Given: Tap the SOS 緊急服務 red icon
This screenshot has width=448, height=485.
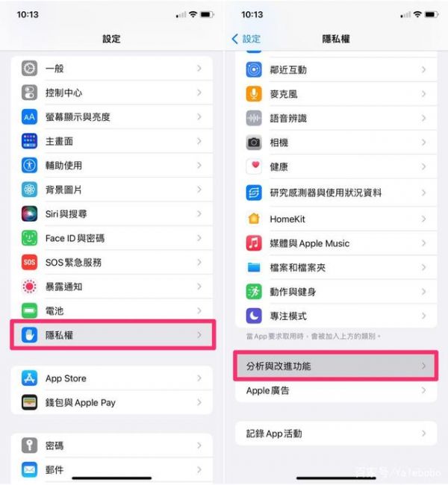Looking at the screenshot, I should coord(29,263).
